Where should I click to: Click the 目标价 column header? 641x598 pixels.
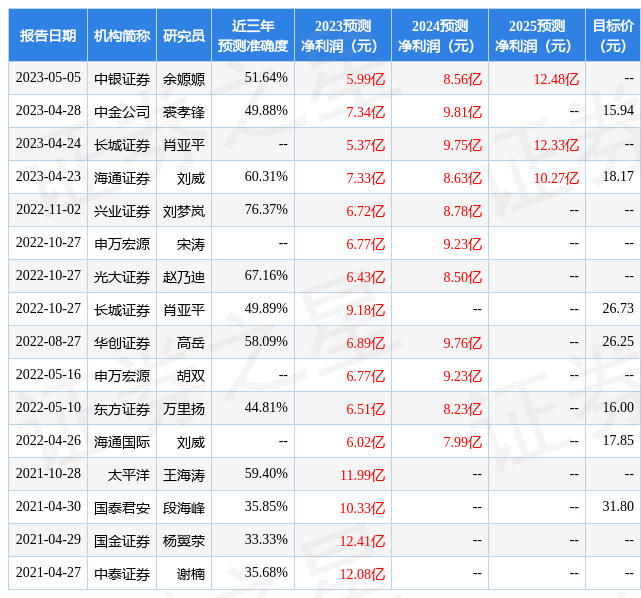[x=612, y=35]
